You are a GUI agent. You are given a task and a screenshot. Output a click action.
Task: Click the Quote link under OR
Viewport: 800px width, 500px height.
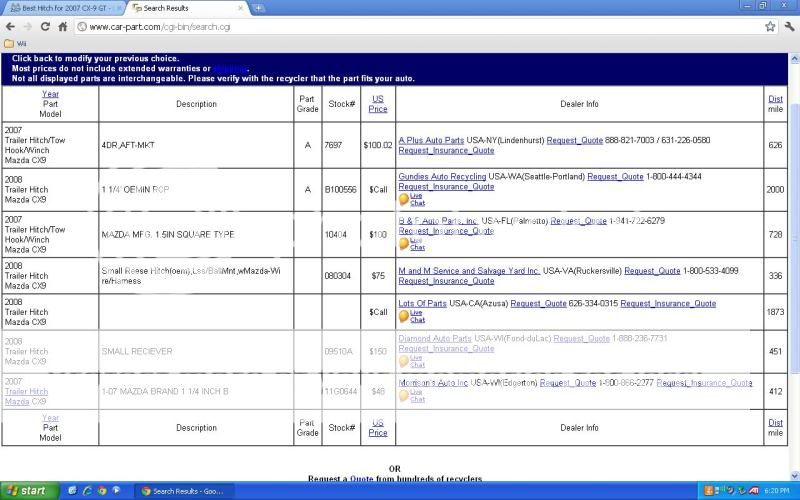(x=361, y=479)
